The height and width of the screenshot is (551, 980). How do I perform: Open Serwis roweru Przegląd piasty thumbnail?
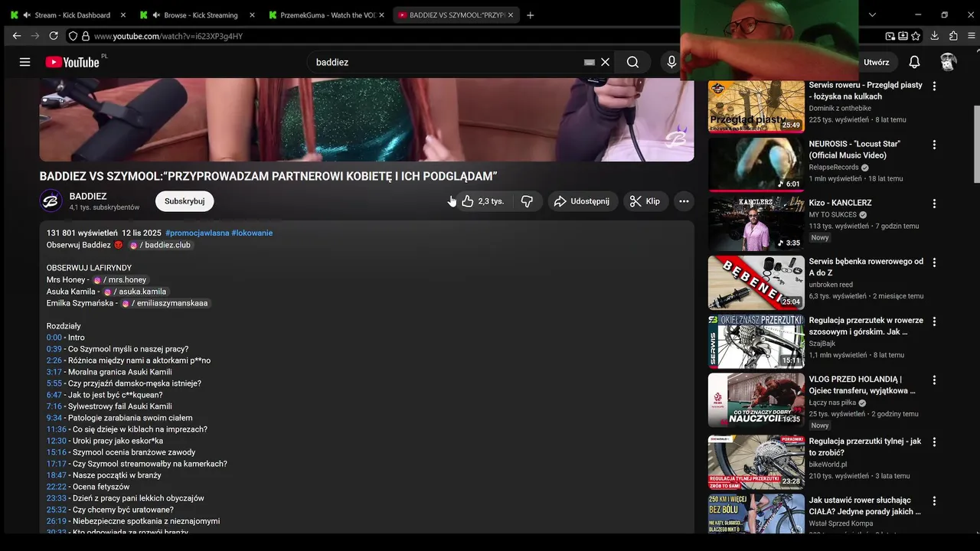point(756,106)
